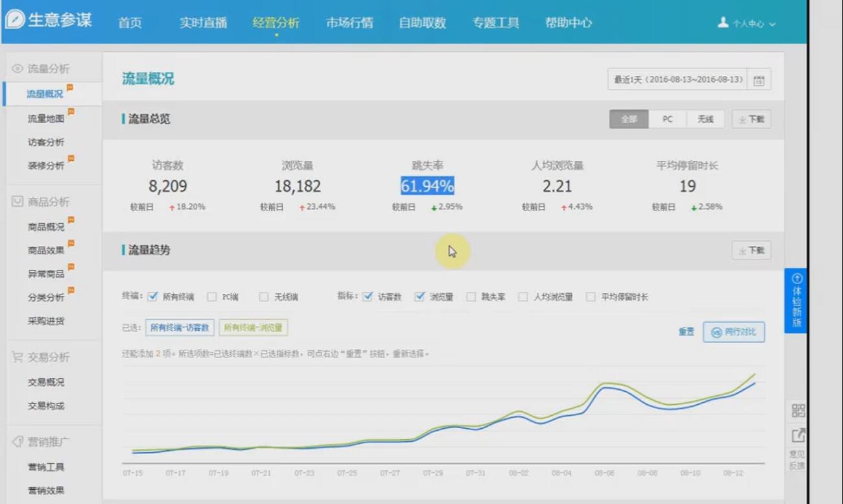Uncheck the 浏览量 indicator checkbox
843x504 pixels.
[420, 296]
